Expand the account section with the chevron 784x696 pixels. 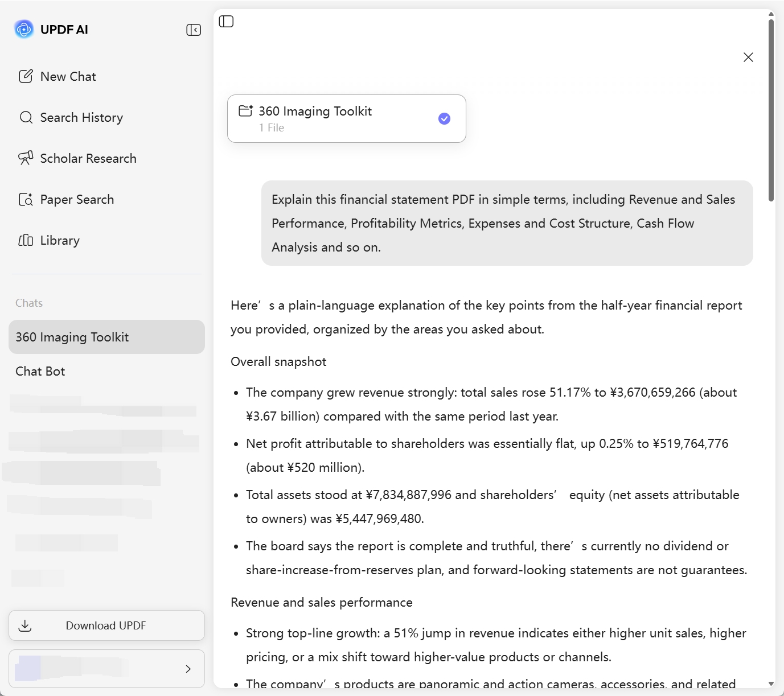click(x=188, y=669)
